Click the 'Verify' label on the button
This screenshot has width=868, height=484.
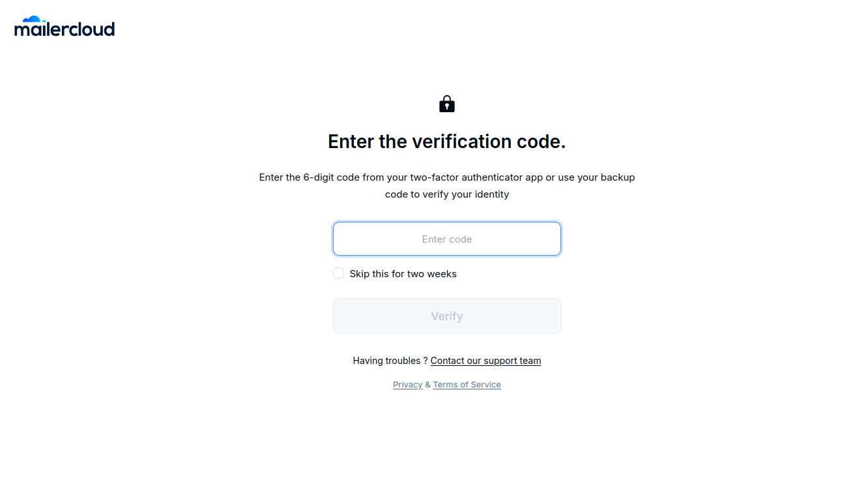tap(447, 316)
